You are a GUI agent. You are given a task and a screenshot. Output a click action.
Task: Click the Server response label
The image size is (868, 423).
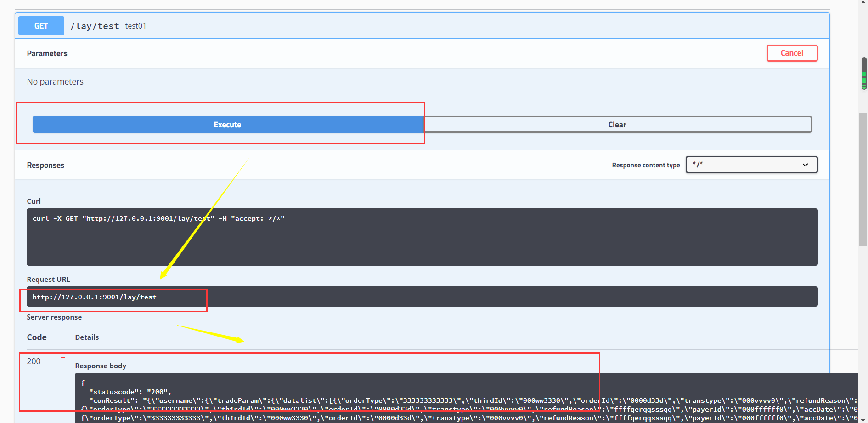[54, 317]
